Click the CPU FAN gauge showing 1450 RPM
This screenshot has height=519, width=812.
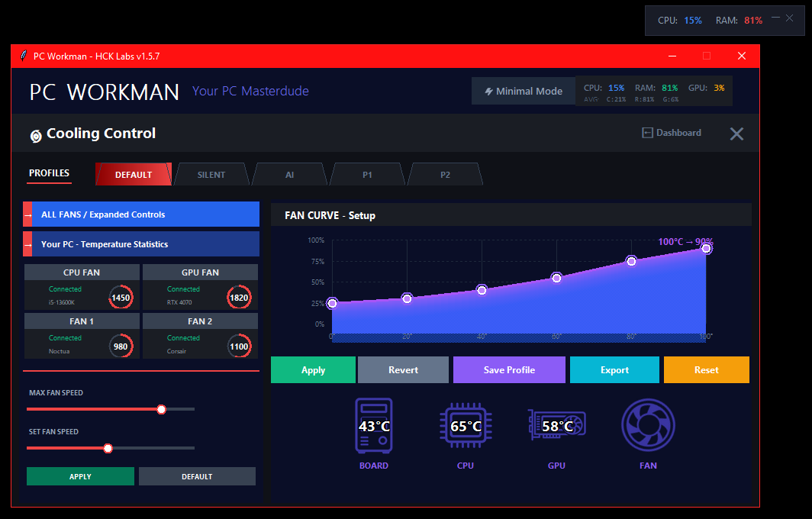pos(121,297)
